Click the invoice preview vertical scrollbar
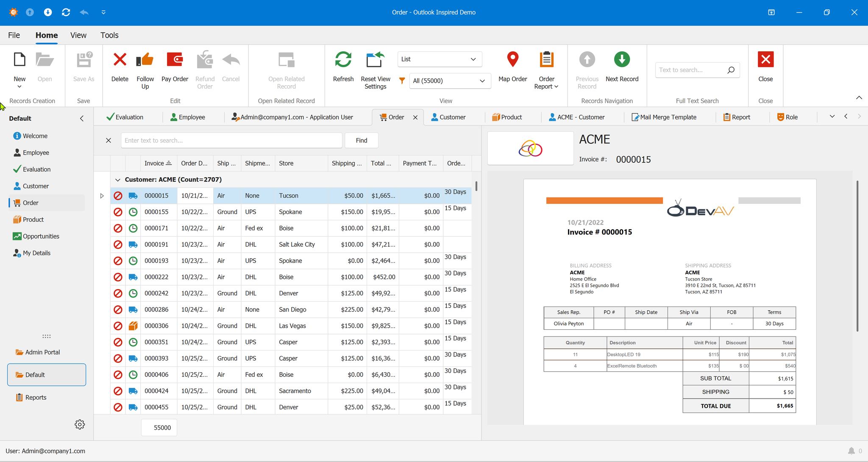Viewport: 868px width, 462px height. (x=857, y=256)
